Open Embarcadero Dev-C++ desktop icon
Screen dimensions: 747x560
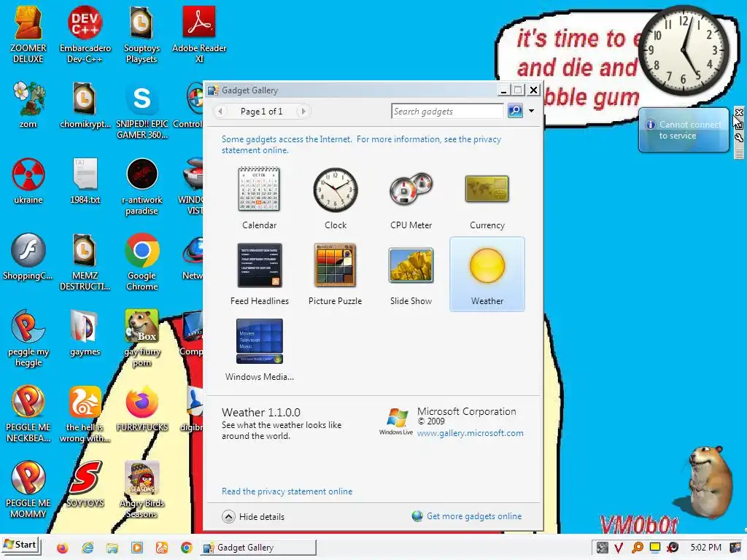coord(85,34)
